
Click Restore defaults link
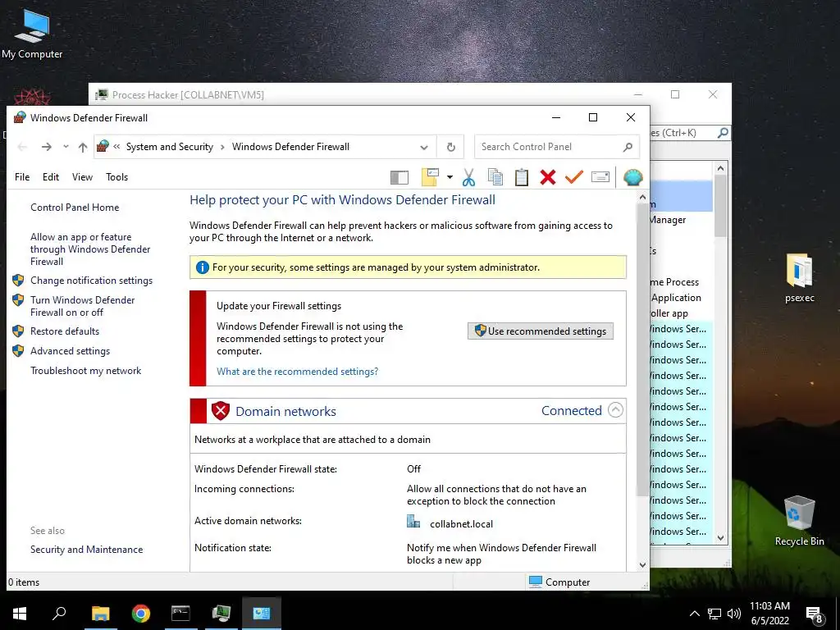coord(64,331)
